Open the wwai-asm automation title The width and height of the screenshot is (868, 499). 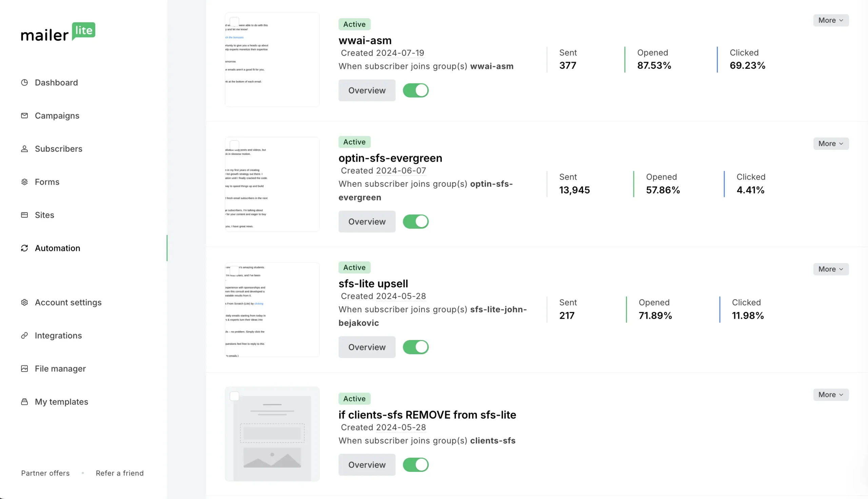coord(365,40)
